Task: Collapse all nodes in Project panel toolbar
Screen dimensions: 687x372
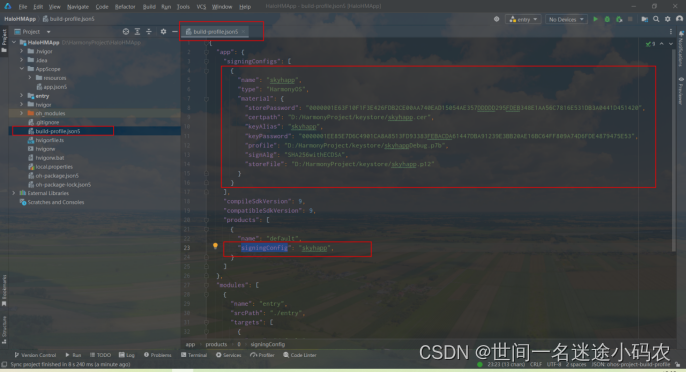Action: [149, 32]
